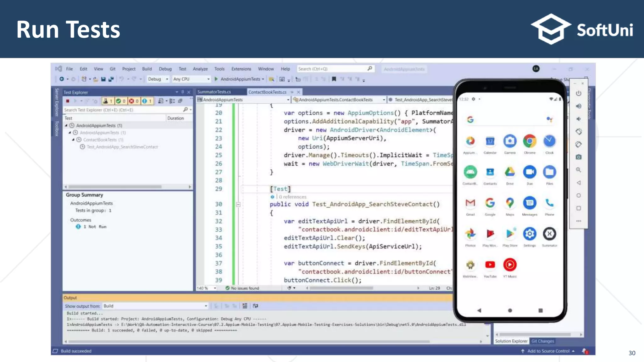Open the Chrome app on the emulator
Screen dimensions: 644x362
[530, 141]
